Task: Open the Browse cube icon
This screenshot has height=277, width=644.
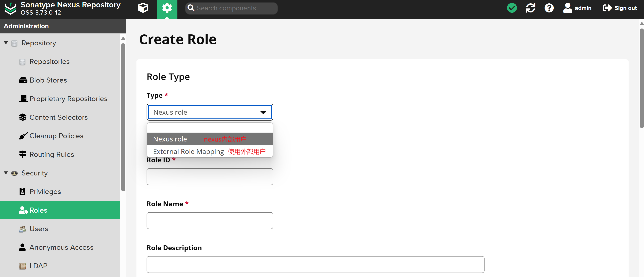Action: (143, 8)
